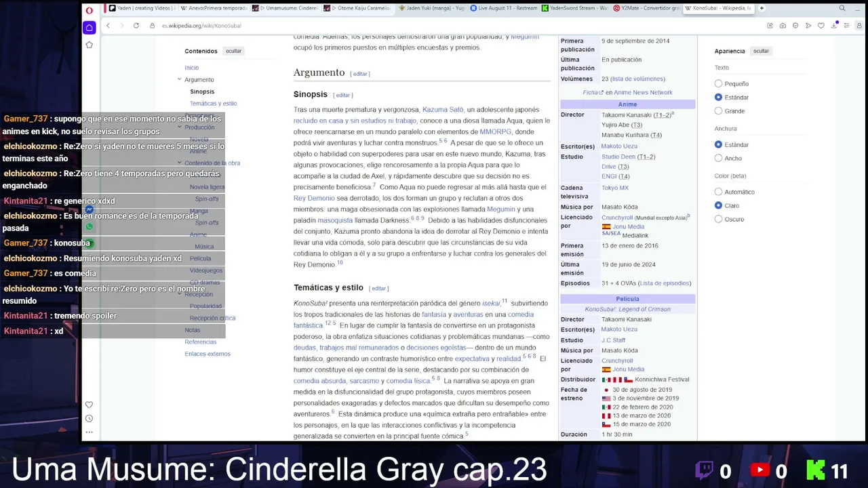Search tabs with the magnifier icon
Viewport: 868px width, 488px height.
[x=842, y=8]
